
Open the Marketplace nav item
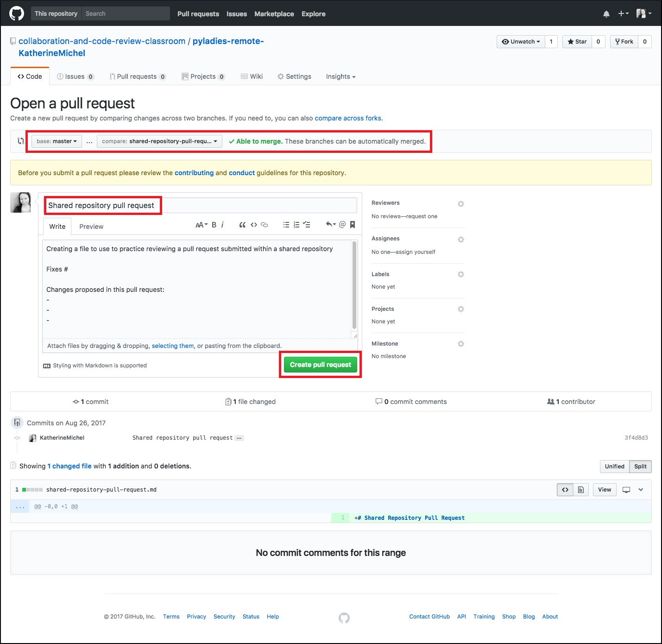[x=274, y=14]
